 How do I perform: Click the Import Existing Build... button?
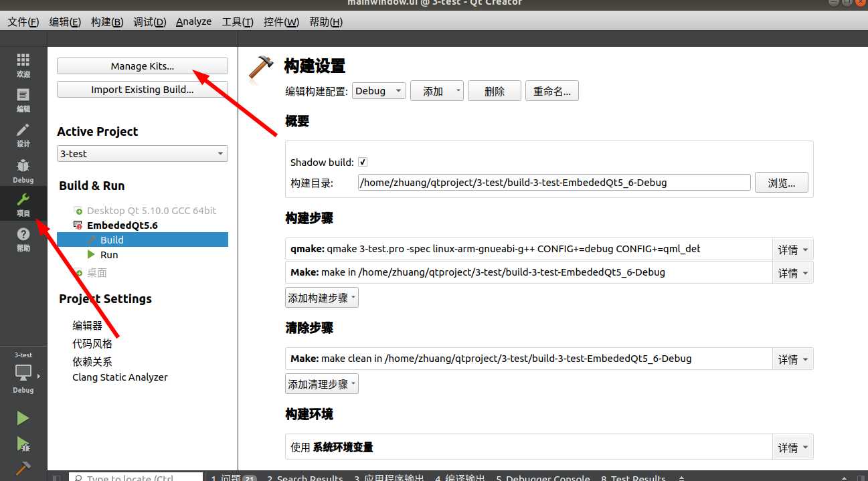(x=143, y=90)
